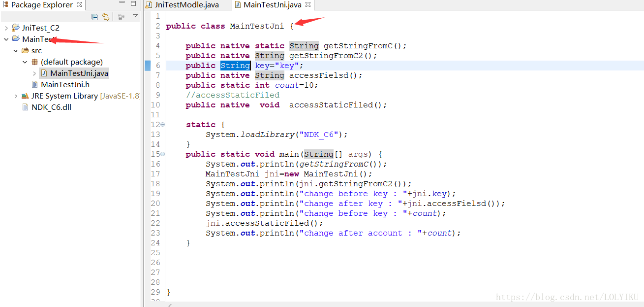
Task: Click the MainTestJni.java J-file icon
Action: tap(44, 73)
